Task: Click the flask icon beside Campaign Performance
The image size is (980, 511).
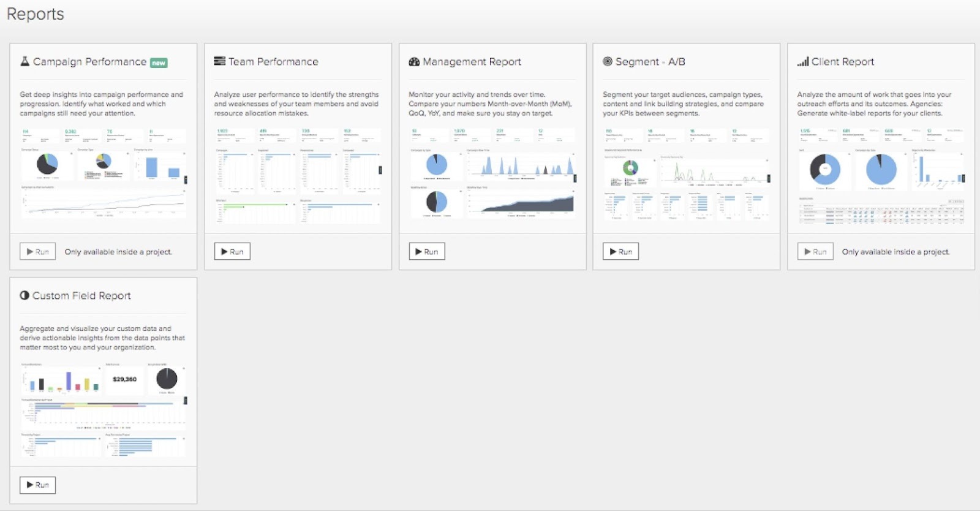Action: pos(24,61)
